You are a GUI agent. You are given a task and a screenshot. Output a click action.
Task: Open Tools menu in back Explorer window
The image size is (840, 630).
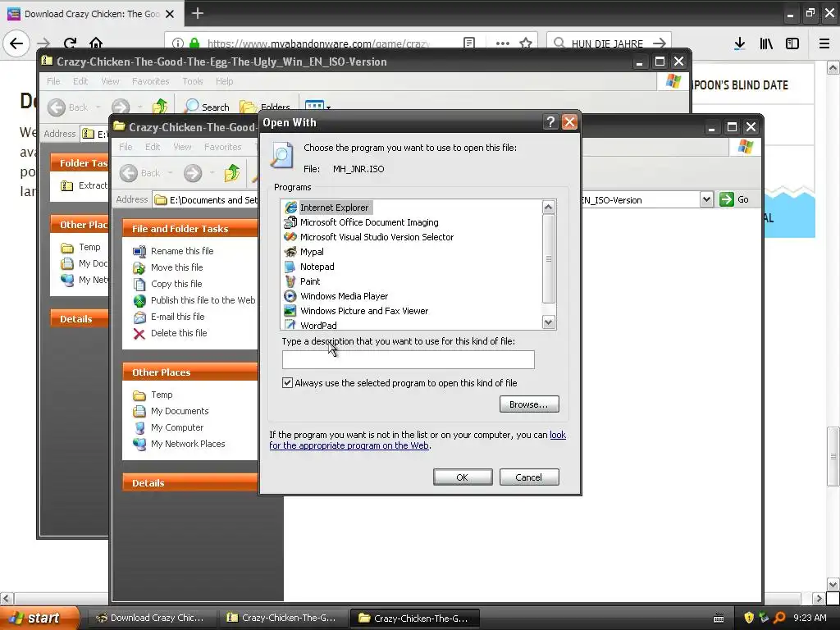[x=192, y=81]
